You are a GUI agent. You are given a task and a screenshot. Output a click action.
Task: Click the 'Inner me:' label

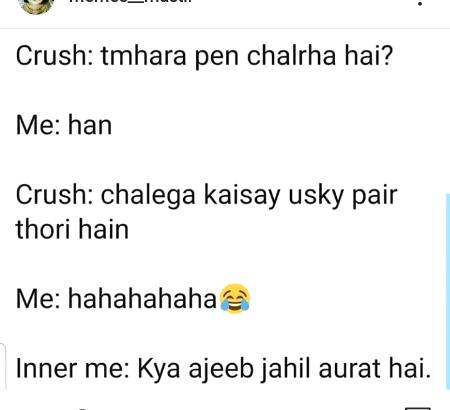72,368
